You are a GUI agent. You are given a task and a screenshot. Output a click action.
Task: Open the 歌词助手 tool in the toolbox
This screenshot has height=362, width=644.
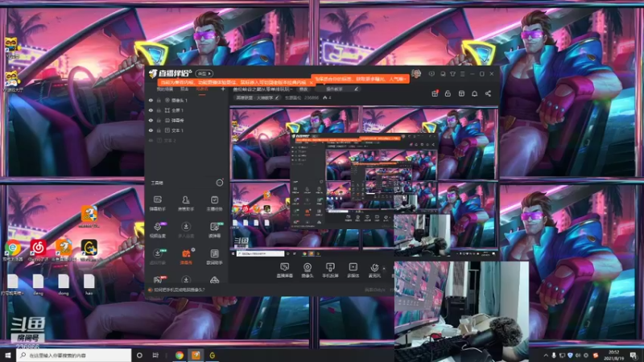[214, 257]
